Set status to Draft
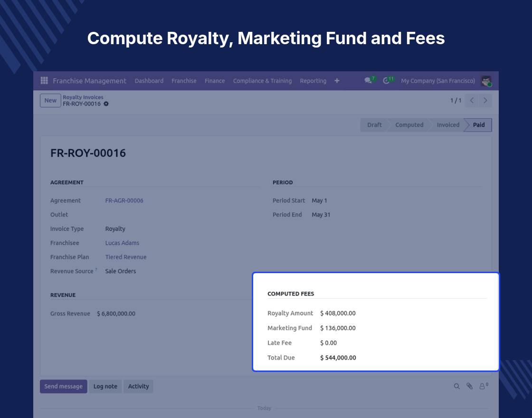The width and height of the screenshot is (532, 418). (374, 125)
